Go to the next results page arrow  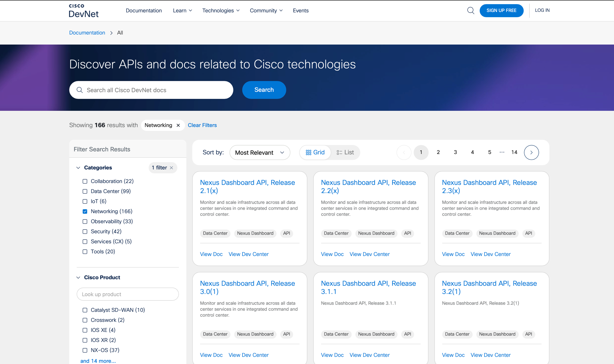tap(531, 152)
